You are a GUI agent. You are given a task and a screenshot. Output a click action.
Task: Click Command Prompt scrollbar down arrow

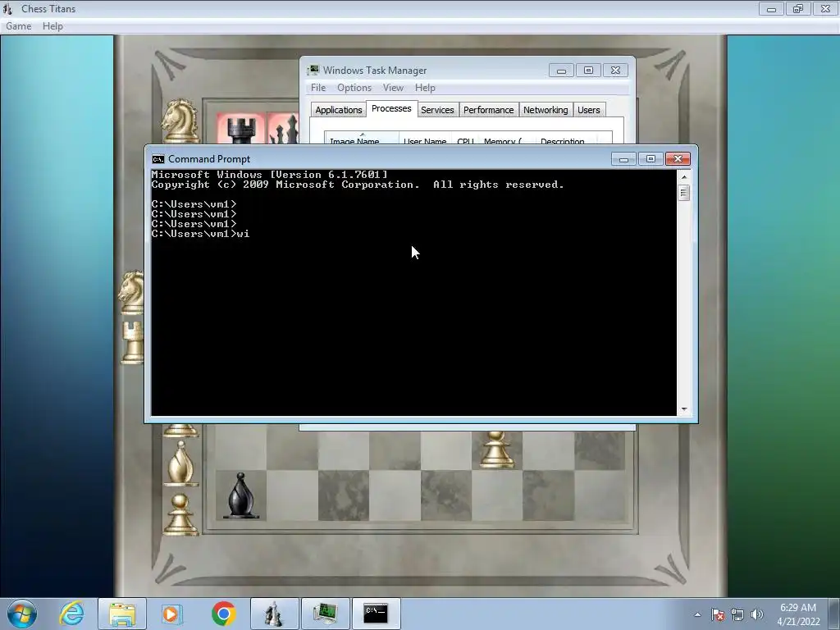click(683, 409)
